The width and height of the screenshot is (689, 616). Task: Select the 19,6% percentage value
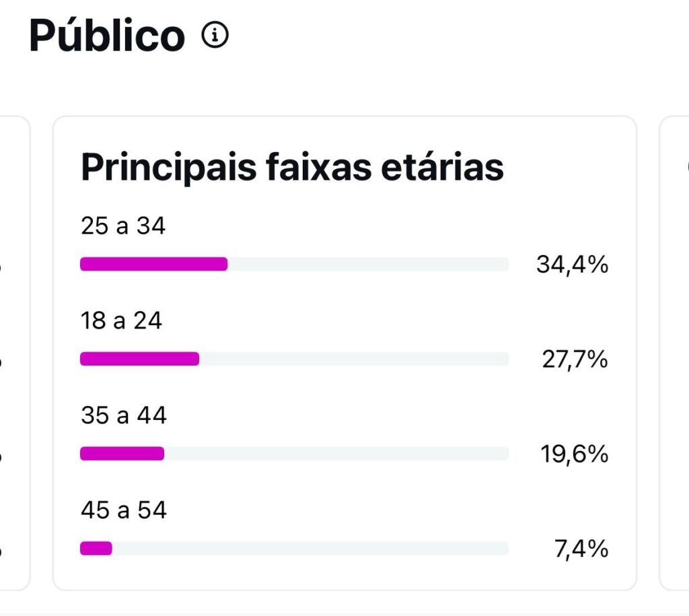click(x=574, y=454)
